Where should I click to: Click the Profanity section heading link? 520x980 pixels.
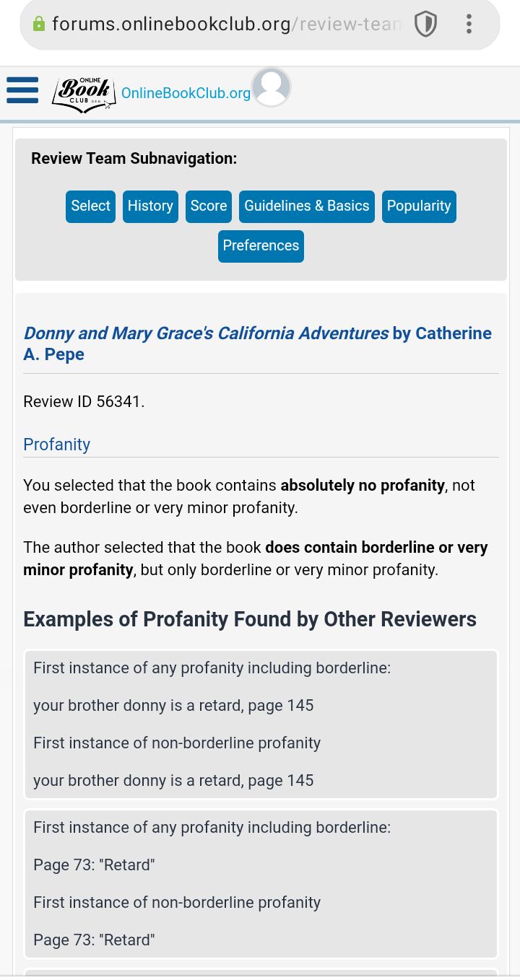point(56,445)
